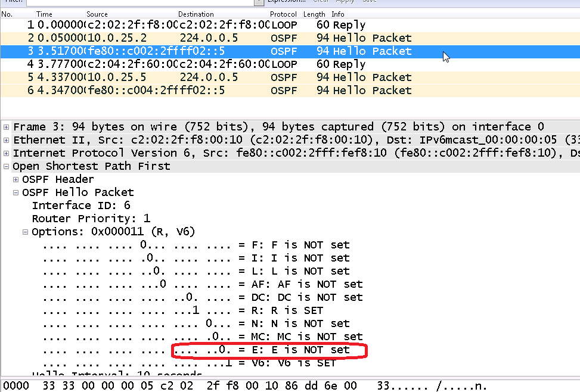Image resolution: width=580 pixels, height=392 pixels.
Task: Select the 'DC: DC is NOT set' row
Action: [x=203, y=297]
